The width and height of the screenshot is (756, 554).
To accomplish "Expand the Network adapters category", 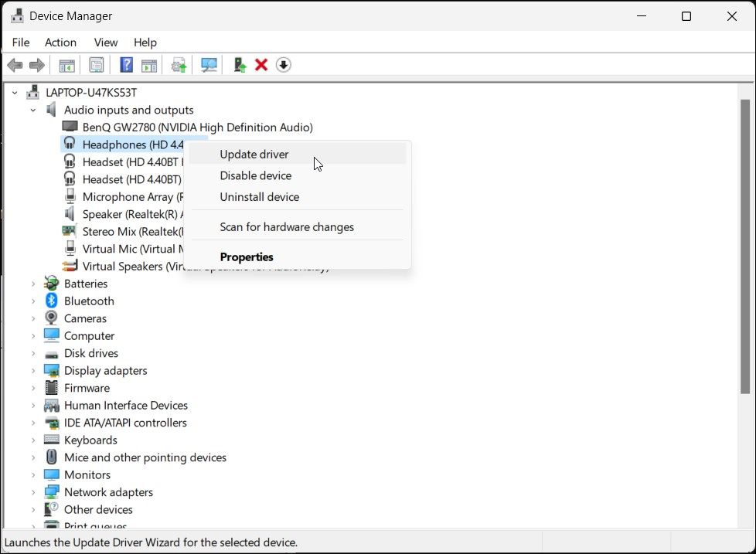I will coord(32,491).
